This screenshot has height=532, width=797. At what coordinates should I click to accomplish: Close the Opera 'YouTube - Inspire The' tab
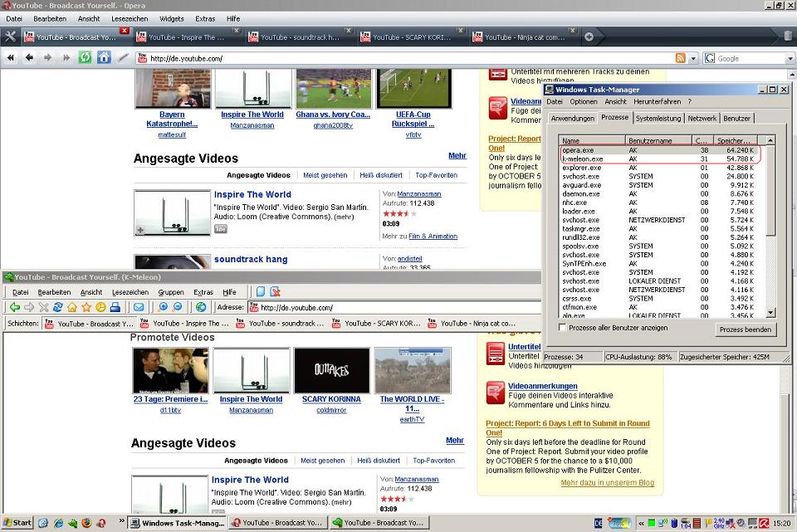click(x=236, y=31)
